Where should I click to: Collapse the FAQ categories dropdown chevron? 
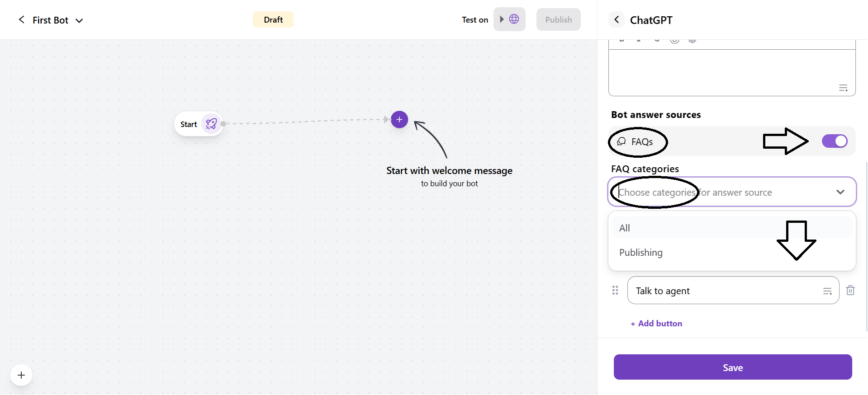pyautogui.click(x=840, y=192)
